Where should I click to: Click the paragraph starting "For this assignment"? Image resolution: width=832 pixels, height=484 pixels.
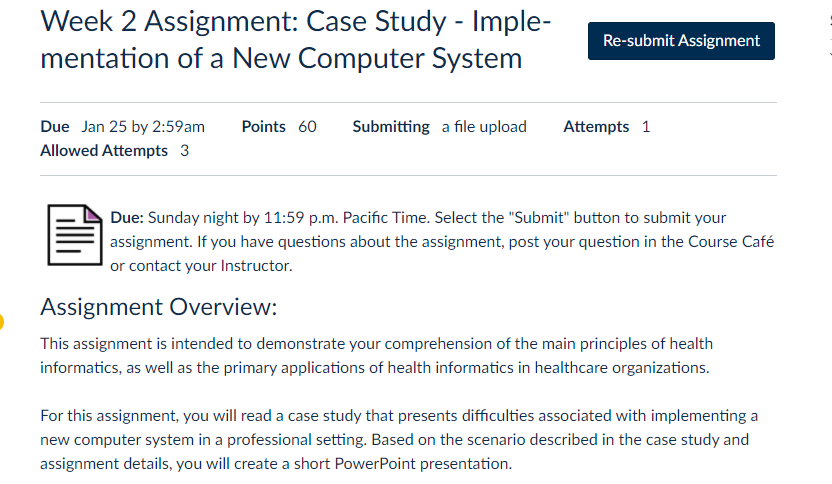[399, 439]
